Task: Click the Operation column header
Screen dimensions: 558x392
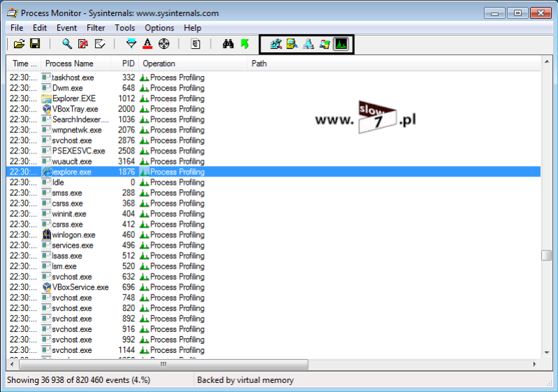Action: pyautogui.click(x=193, y=63)
